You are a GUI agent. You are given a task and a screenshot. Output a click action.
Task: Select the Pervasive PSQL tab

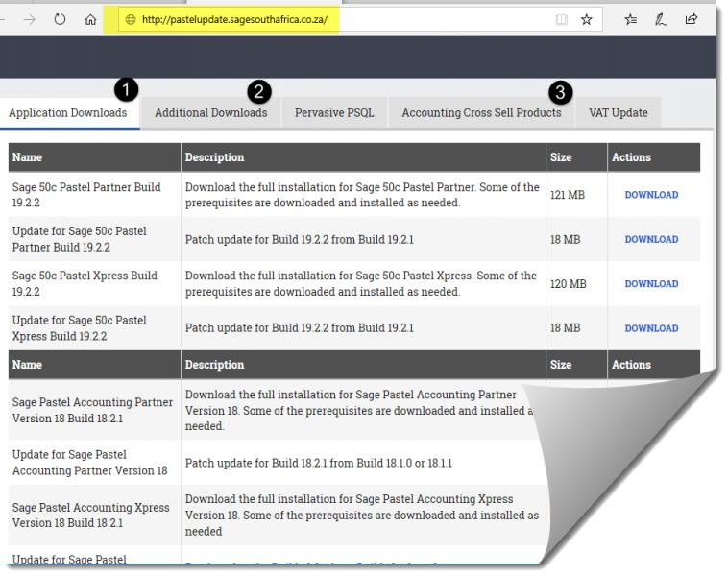click(334, 113)
